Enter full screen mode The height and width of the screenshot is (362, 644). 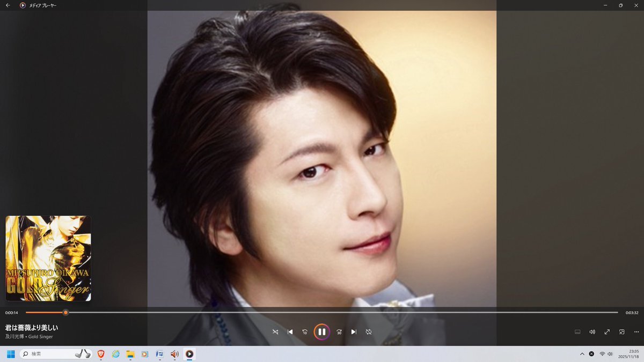point(607,332)
